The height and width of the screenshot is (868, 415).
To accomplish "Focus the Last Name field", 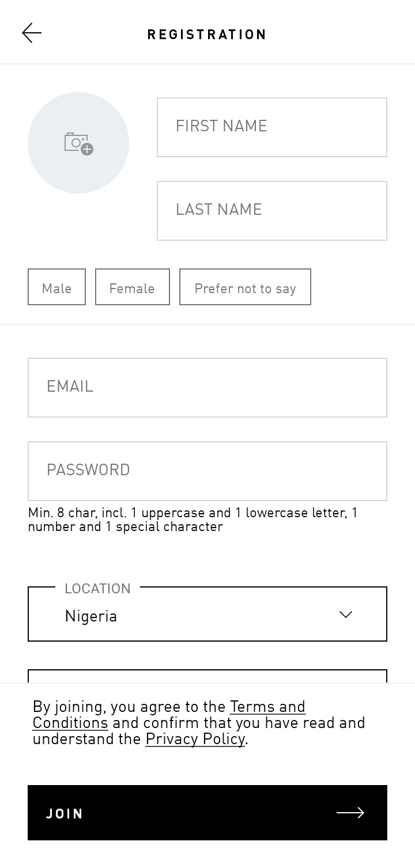I will (272, 211).
